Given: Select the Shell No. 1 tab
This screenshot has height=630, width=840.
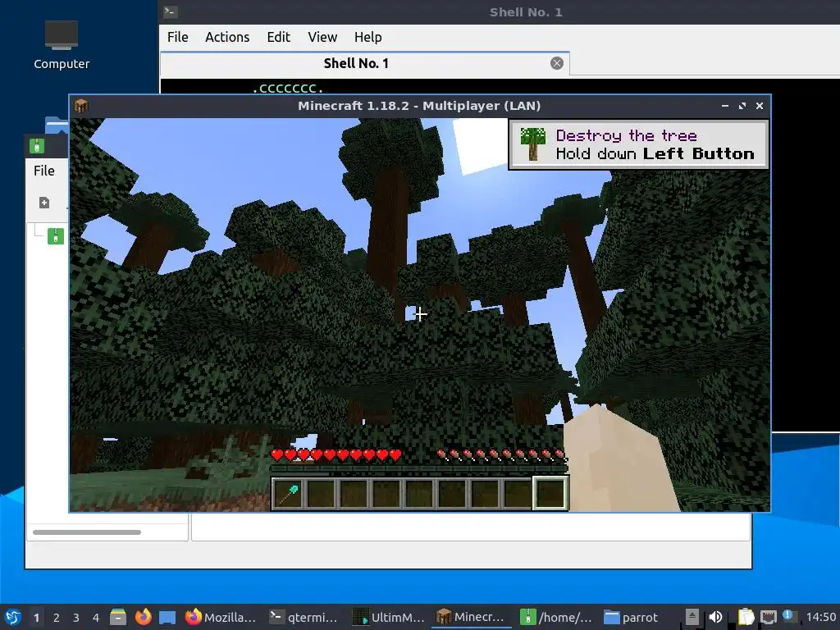Looking at the screenshot, I should (x=365, y=64).
